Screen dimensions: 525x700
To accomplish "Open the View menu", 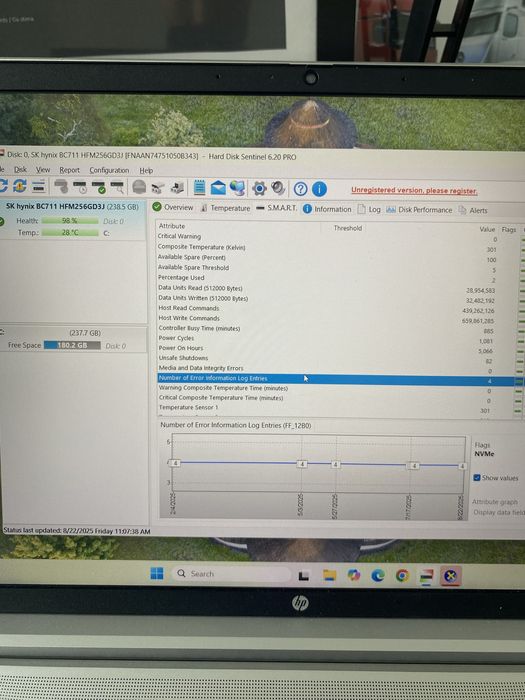I will [x=43, y=170].
